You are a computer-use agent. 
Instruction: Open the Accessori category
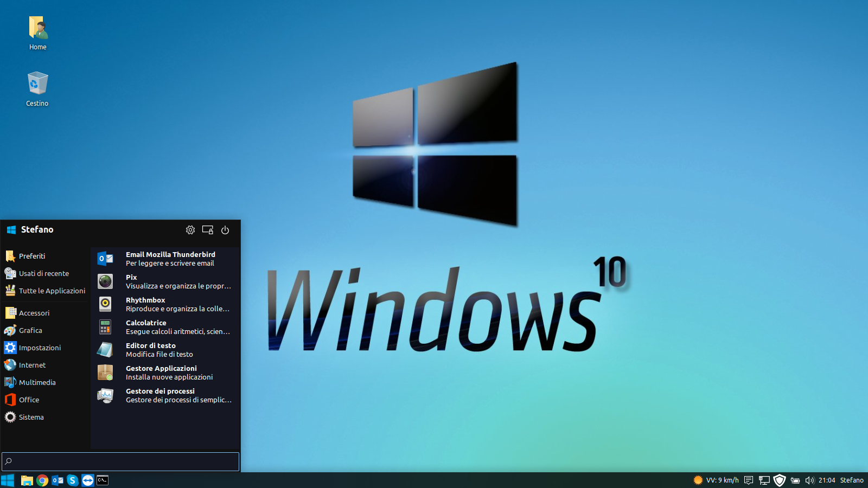[45, 313]
